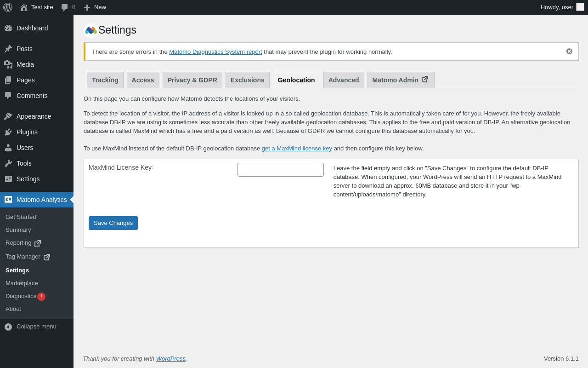This screenshot has width=588, height=368.
Task: Open the Matomo Admin external tab
Action: pyautogui.click(x=401, y=80)
